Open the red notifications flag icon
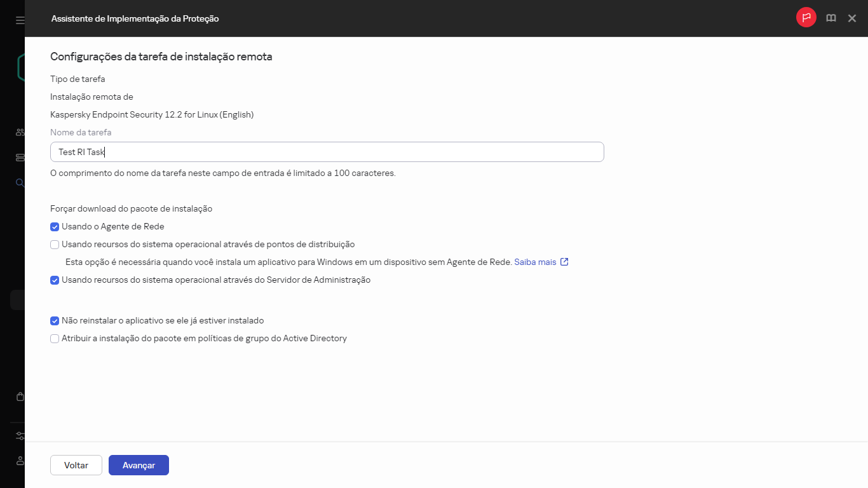This screenshot has height=488, width=868. point(806,17)
